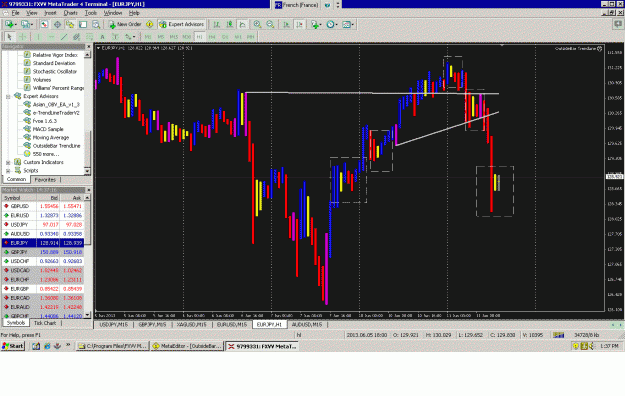Open the Strategy Tester toolbar icon
This screenshot has width=625, height=396.
coord(96,24)
